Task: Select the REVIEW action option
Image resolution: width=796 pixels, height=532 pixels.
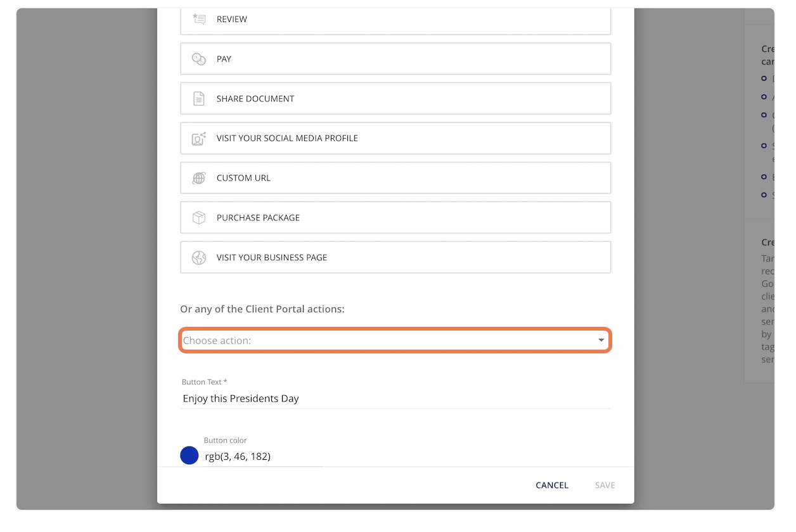Action: pyautogui.click(x=395, y=20)
